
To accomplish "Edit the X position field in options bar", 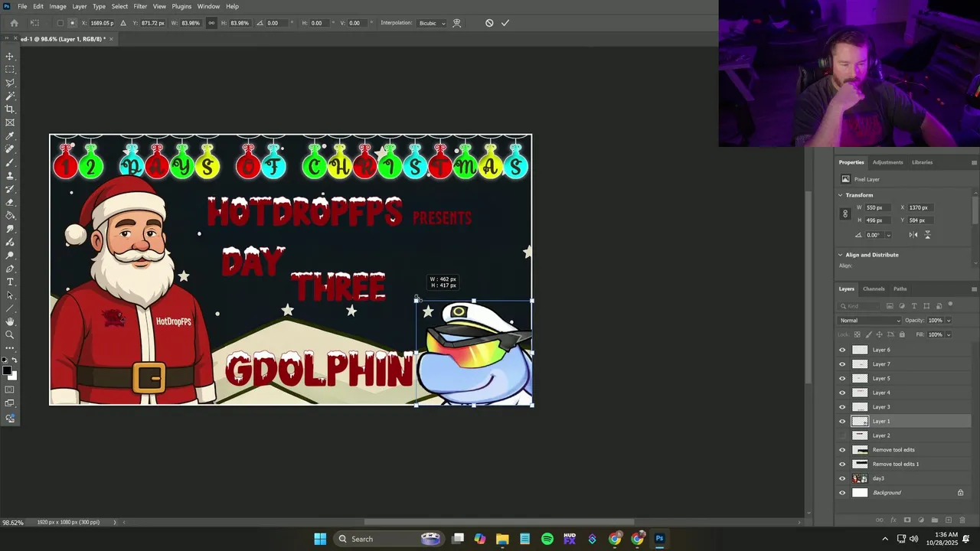I will (x=102, y=23).
